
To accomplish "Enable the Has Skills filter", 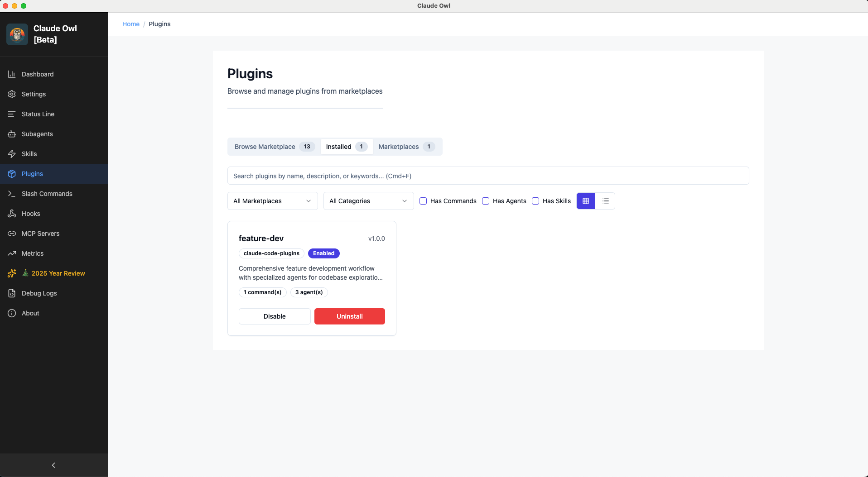I will tap(535, 201).
